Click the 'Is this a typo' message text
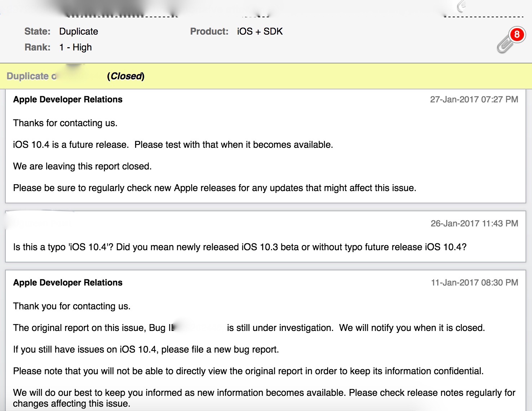 coord(240,247)
